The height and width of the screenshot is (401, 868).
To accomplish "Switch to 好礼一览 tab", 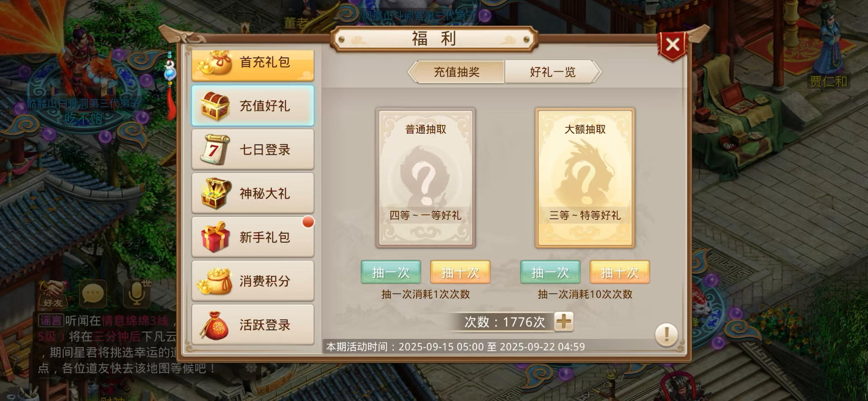I will 552,72.
